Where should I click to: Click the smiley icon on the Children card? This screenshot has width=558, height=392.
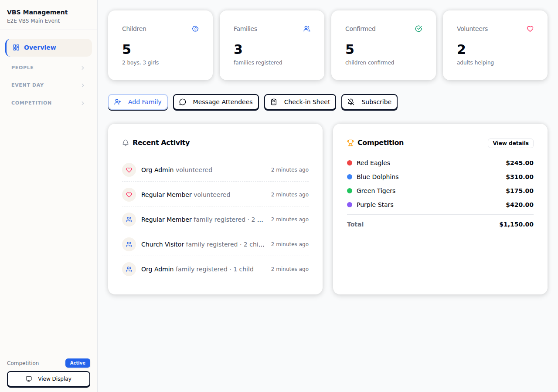tap(195, 29)
